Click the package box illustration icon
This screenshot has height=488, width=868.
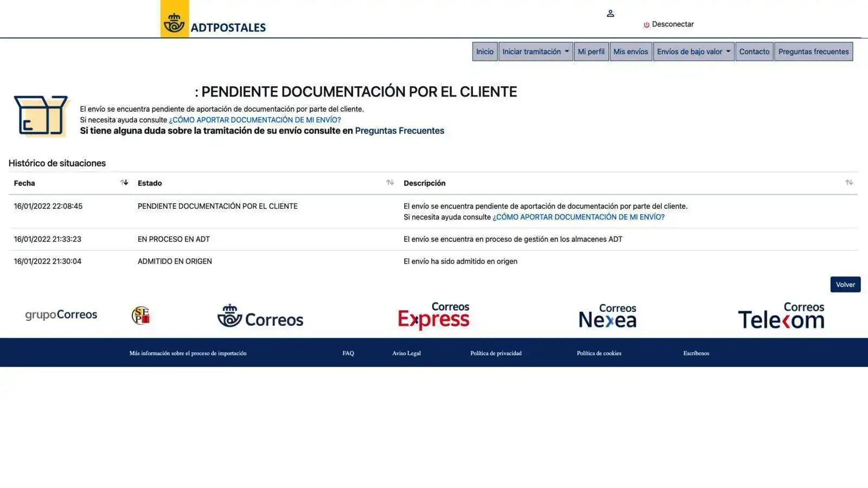(x=41, y=115)
